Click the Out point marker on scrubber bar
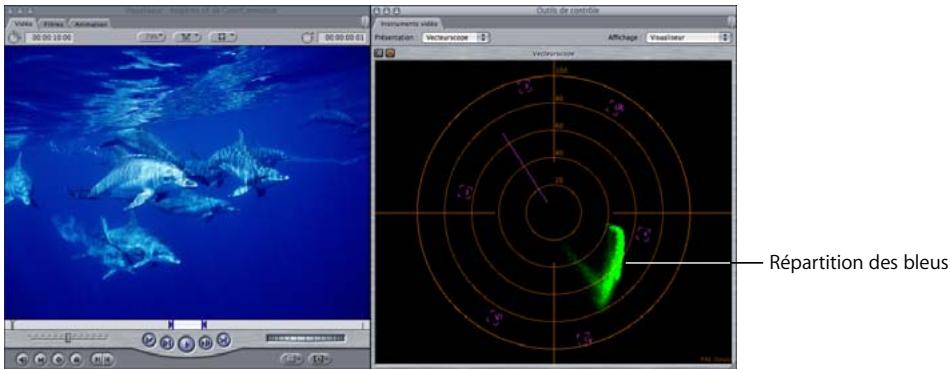This screenshot has width=951, height=370. point(204,325)
